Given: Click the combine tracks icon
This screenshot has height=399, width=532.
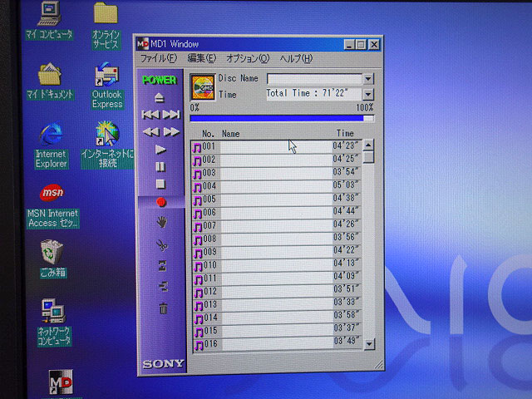Looking at the screenshot, I should [x=163, y=266].
